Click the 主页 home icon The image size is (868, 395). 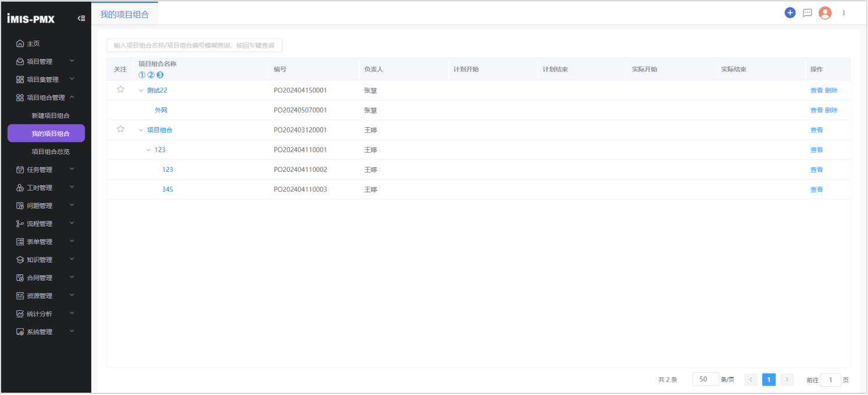pyautogui.click(x=20, y=44)
